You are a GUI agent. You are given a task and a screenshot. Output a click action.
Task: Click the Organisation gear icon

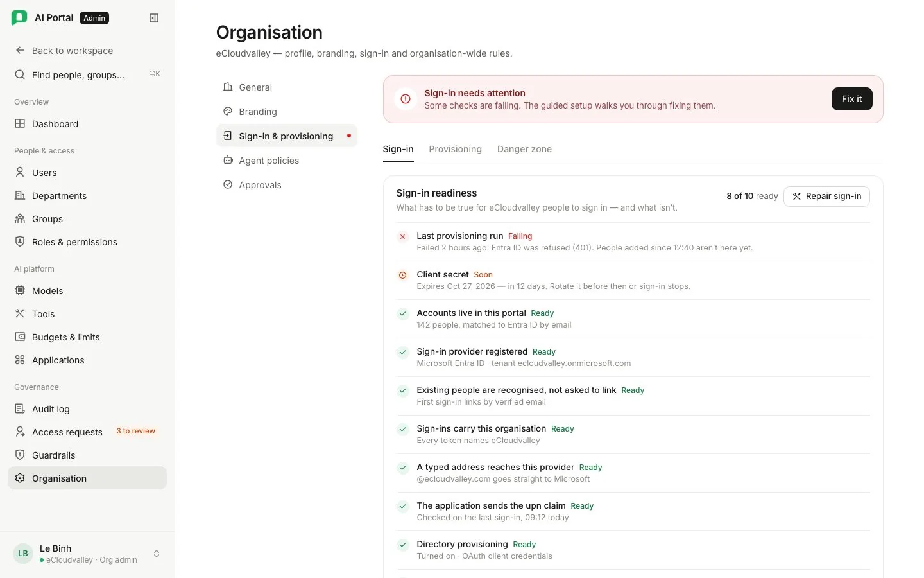click(20, 478)
